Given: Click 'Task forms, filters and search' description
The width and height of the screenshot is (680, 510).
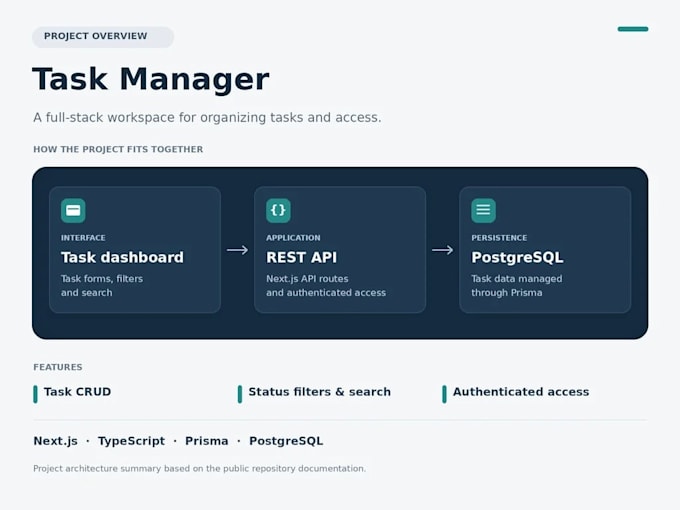Looking at the screenshot, I should [101, 285].
